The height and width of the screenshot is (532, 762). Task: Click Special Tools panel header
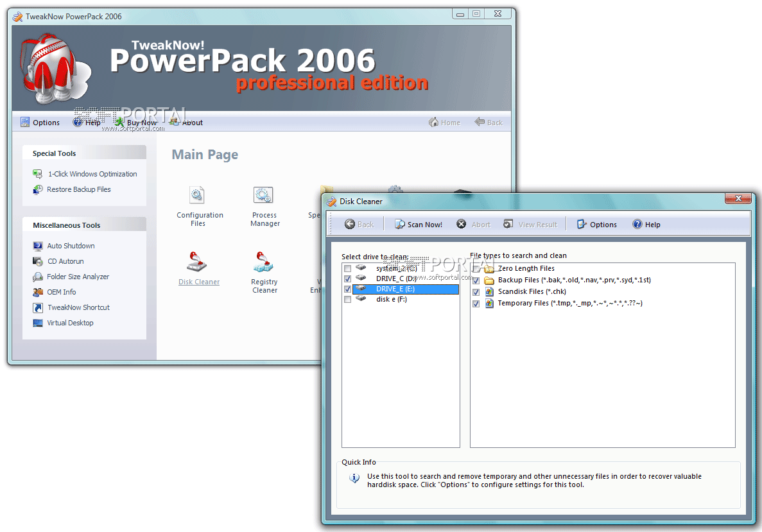pos(84,153)
